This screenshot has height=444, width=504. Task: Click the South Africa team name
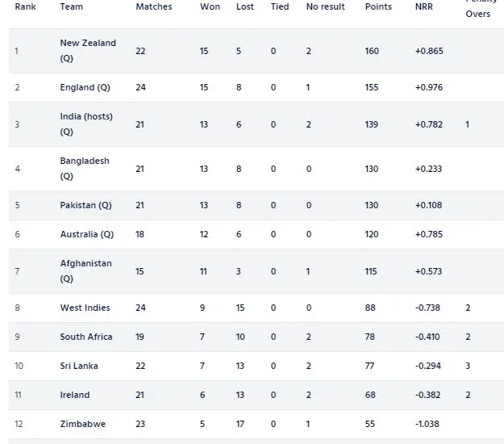pyautogui.click(x=86, y=337)
